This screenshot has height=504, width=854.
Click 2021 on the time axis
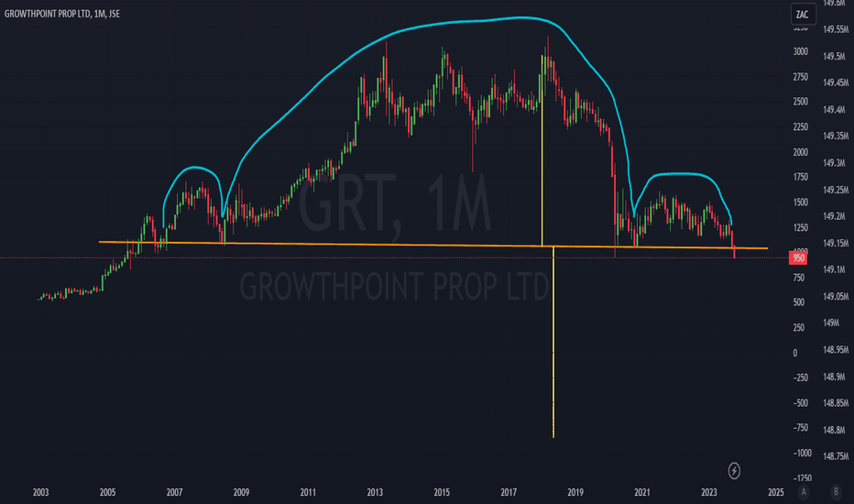(642, 493)
